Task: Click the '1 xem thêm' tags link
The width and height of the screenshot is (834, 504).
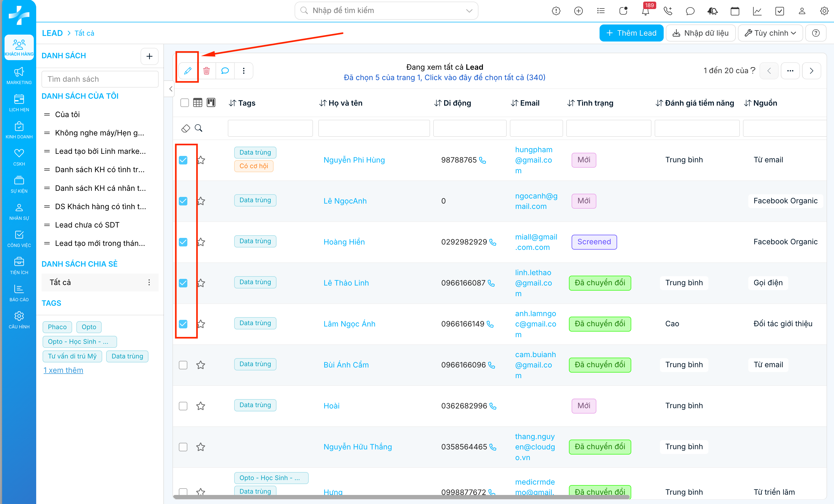Action: pos(63,370)
